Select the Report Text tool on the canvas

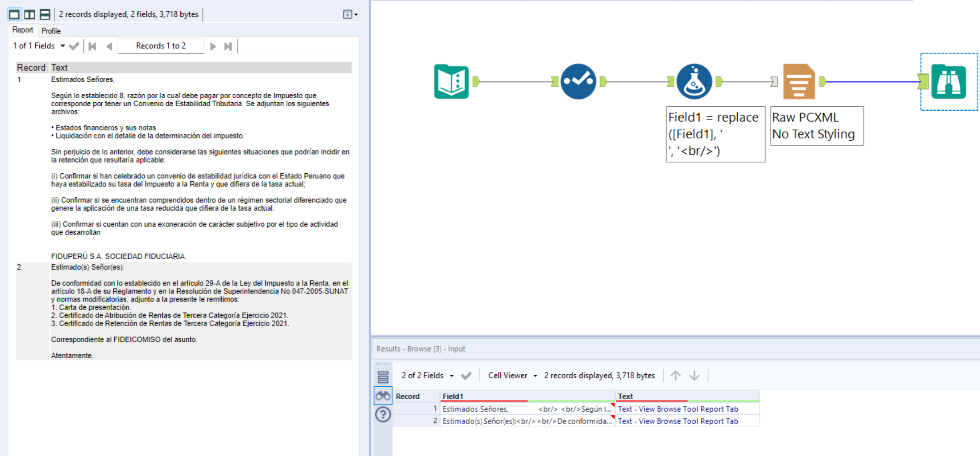[799, 82]
